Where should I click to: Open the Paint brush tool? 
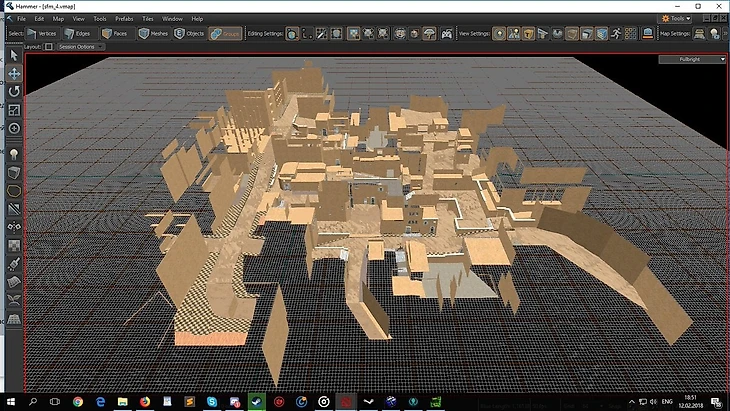coord(14,265)
